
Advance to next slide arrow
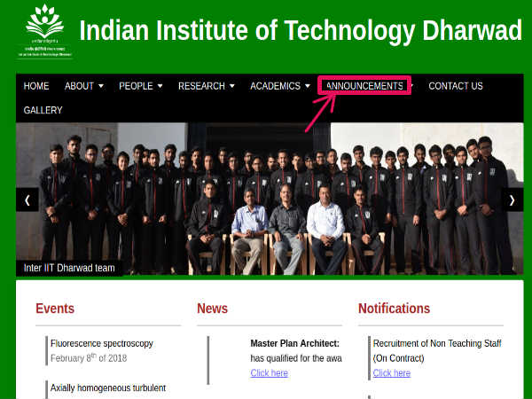(x=512, y=199)
